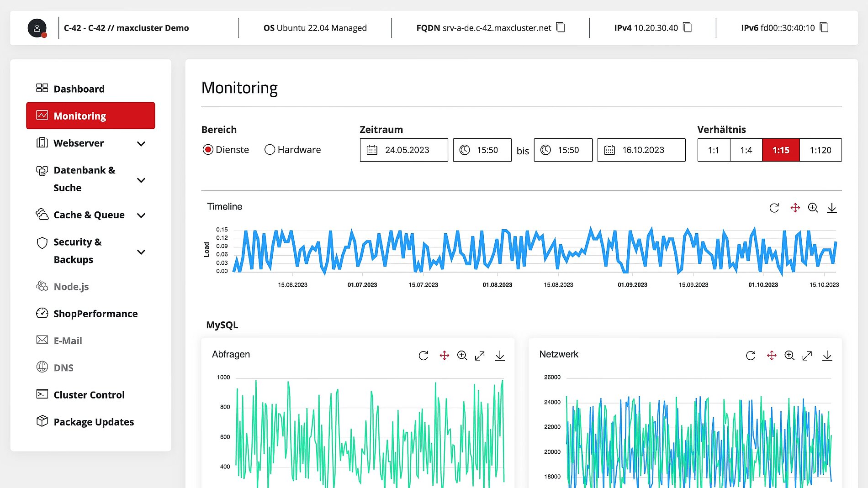Click the start date field 24.05.2023

pos(404,150)
